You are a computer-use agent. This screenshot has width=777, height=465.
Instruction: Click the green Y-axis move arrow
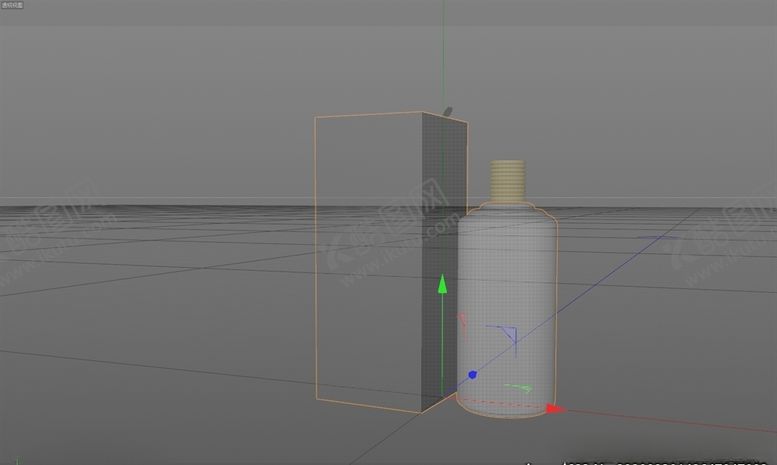click(441, 287)
